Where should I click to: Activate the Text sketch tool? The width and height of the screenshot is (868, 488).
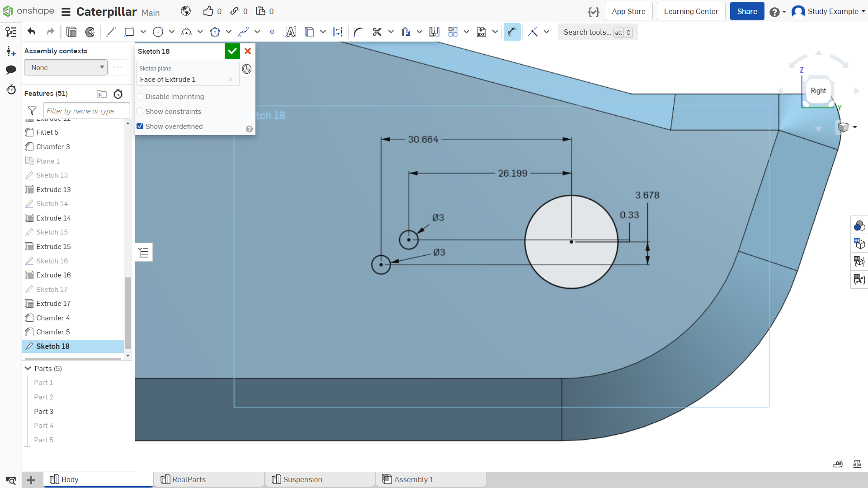click(291, 32)
